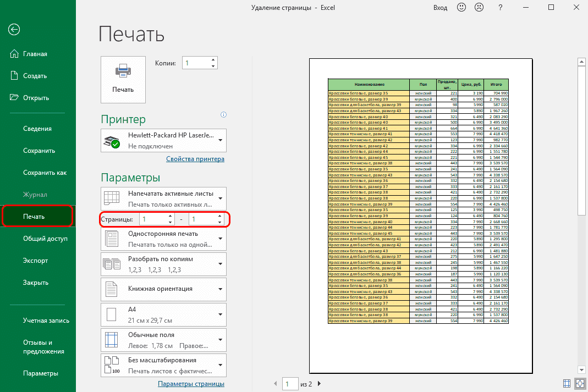Click the large Print button

(123, 79)
